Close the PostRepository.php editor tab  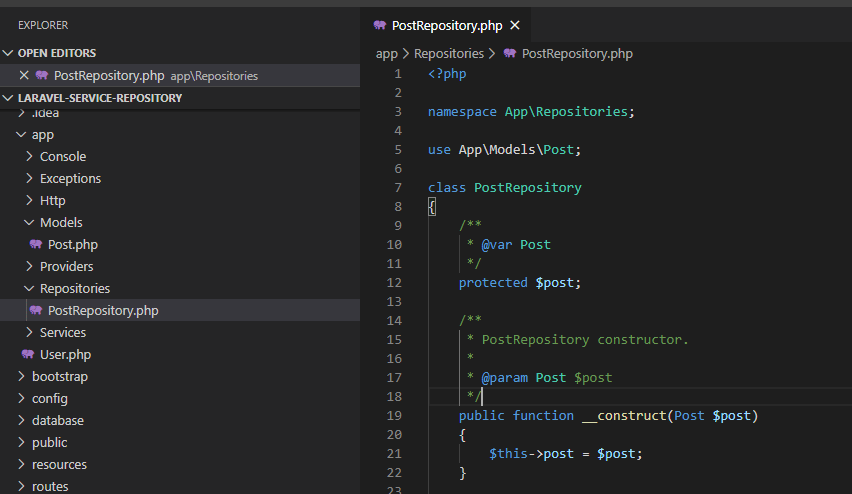coord(515,26)
